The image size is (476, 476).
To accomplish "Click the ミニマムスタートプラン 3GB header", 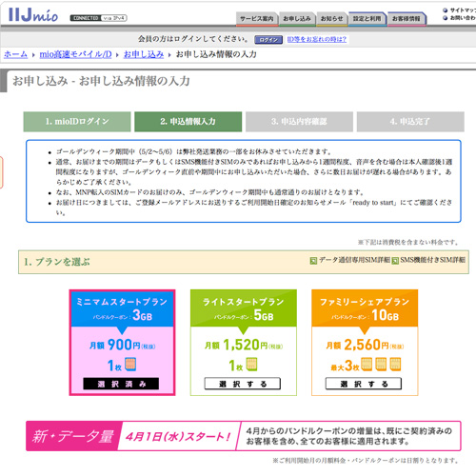I will pos(122,309).
